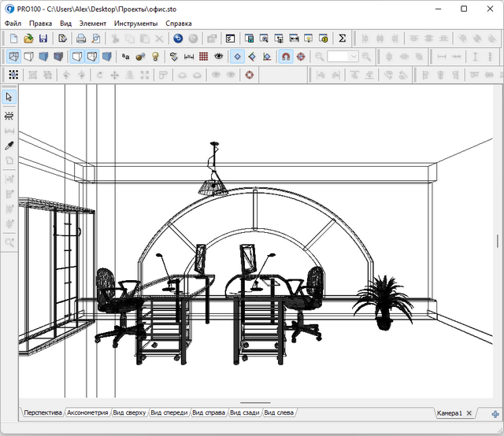
Task: Click the light bulb lighting icon
Action: (x=155, y=57)
